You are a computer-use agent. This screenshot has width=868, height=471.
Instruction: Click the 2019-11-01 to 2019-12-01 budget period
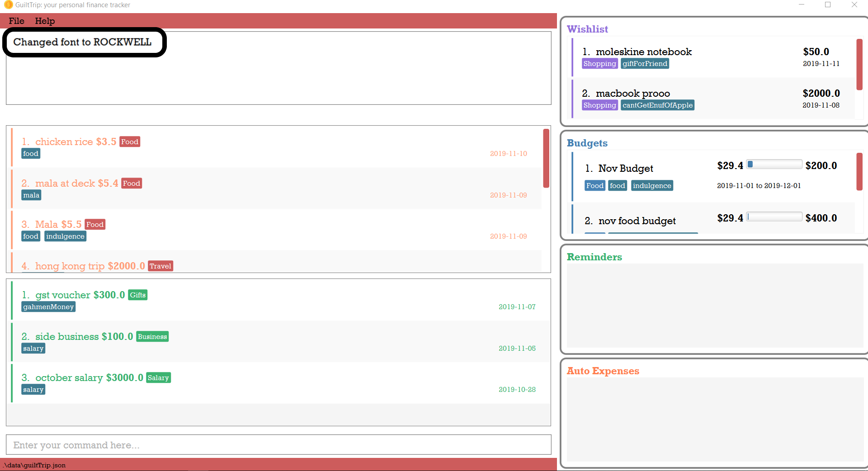(759, 186)
